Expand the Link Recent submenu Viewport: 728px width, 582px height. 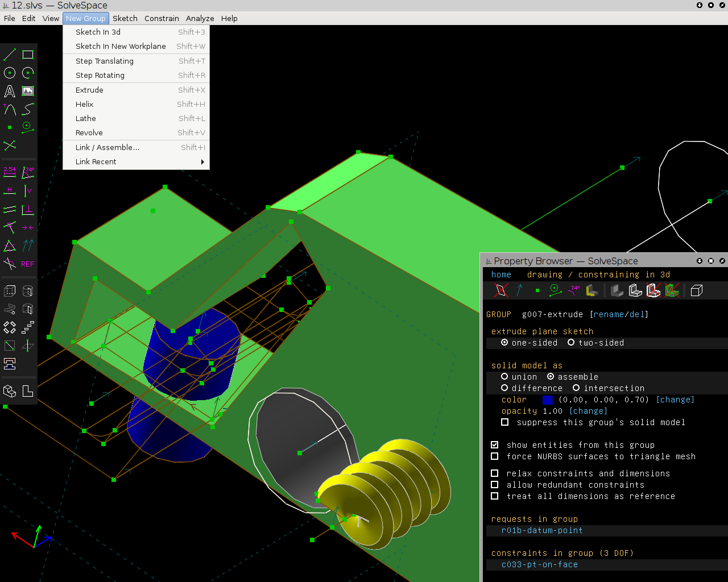pyautogui.click(x=136, y=162)
